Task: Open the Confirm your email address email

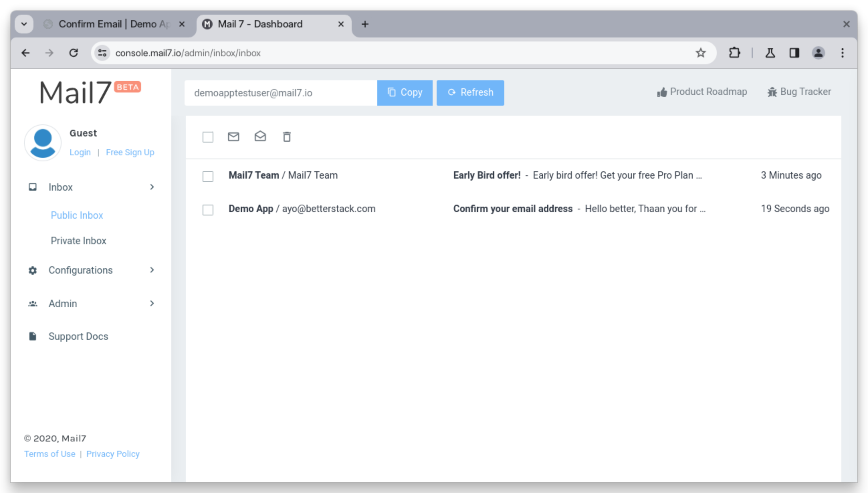Action: 513,209
